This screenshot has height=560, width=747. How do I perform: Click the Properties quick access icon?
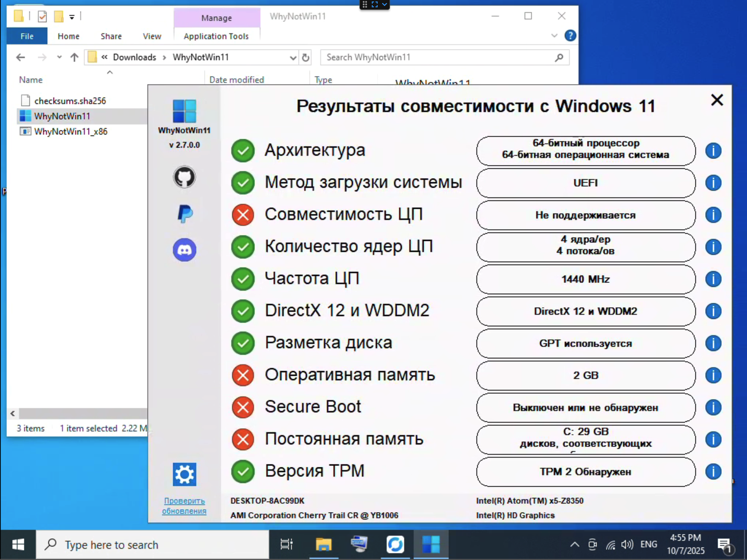click(42, 16)
